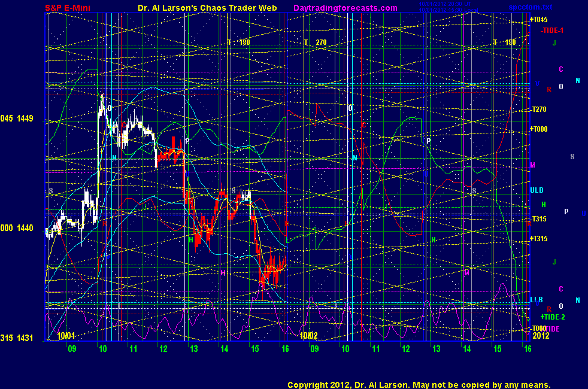Click the '-T000' level label
The width and height of the screenshot is (588, 389).
(538, 329)
